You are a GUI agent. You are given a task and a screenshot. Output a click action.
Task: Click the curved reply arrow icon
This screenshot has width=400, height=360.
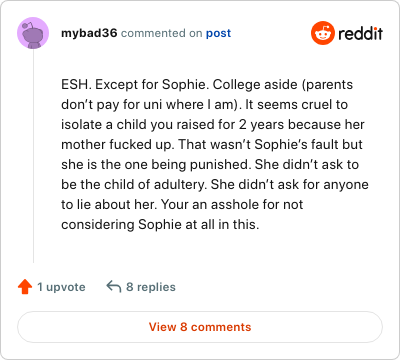click(113, 286)
